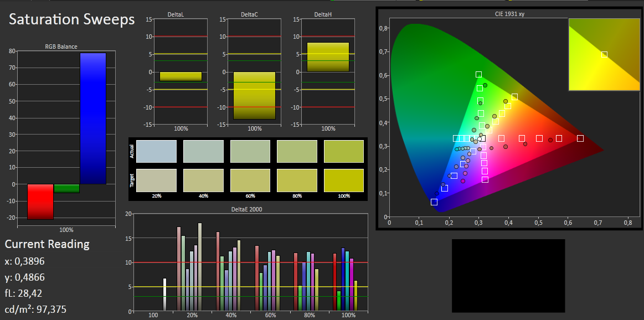Select the Actual 80% saturation swatch

[x=297, y=151]
